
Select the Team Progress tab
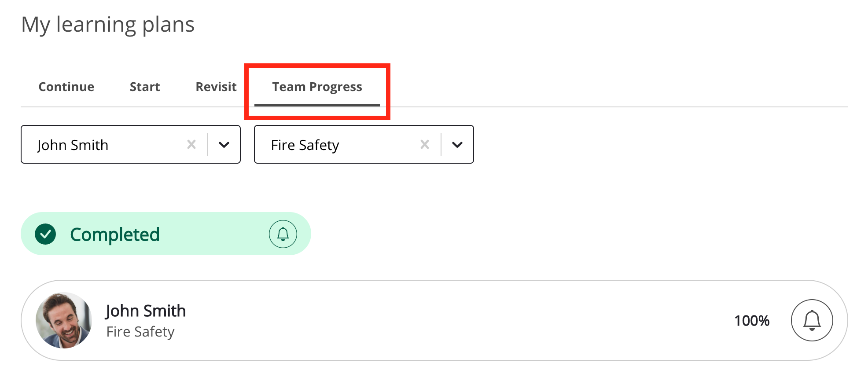point(317,87)
